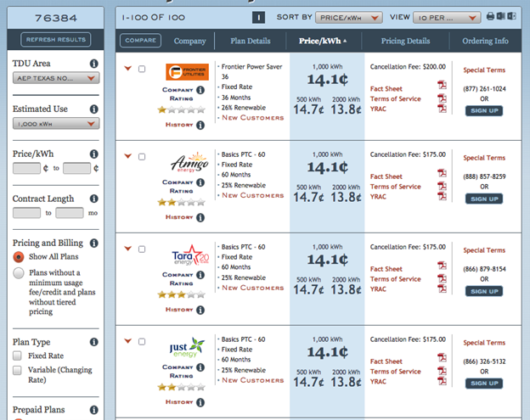Go to results page 1
The width and height of the screenshot is (530, 420).
258,18
